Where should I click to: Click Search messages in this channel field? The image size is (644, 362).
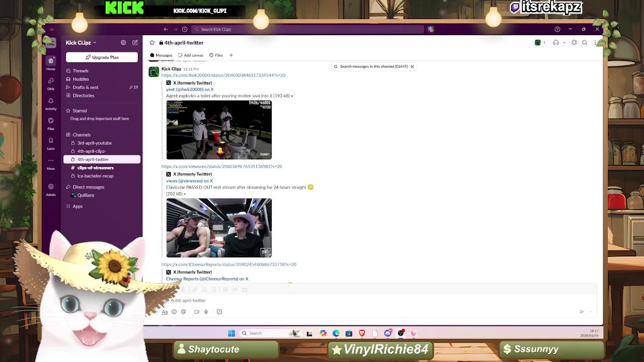click(x=373, y=66)
